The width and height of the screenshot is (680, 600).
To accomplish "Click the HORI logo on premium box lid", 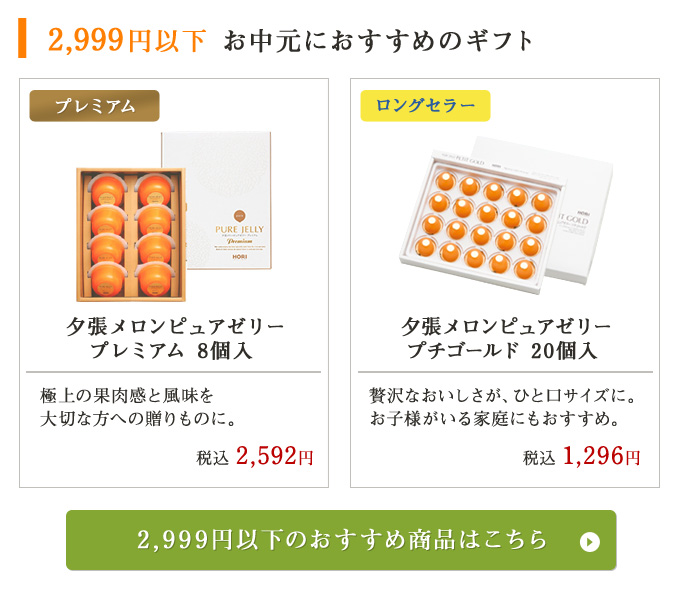I will pos(239,257).
